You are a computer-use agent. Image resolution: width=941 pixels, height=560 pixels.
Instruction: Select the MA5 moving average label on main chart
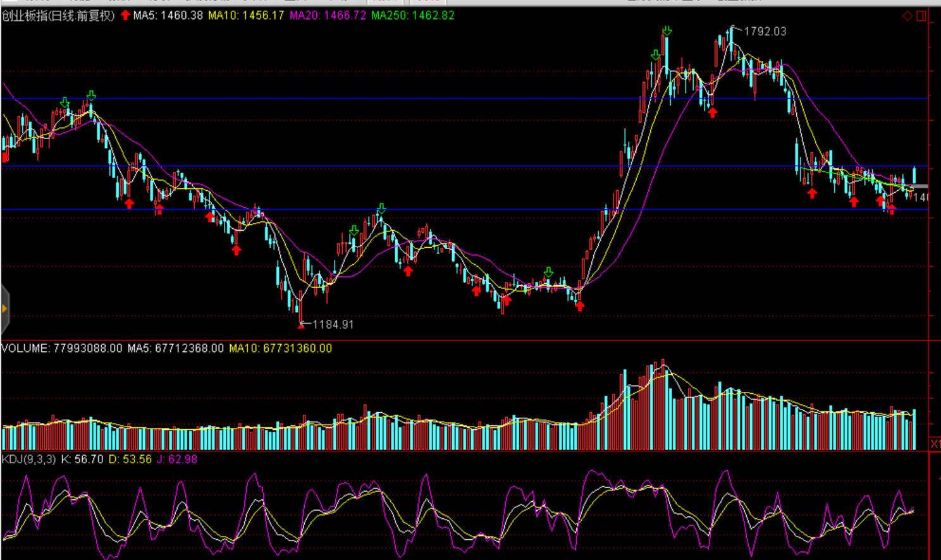(x=168, y=15)
